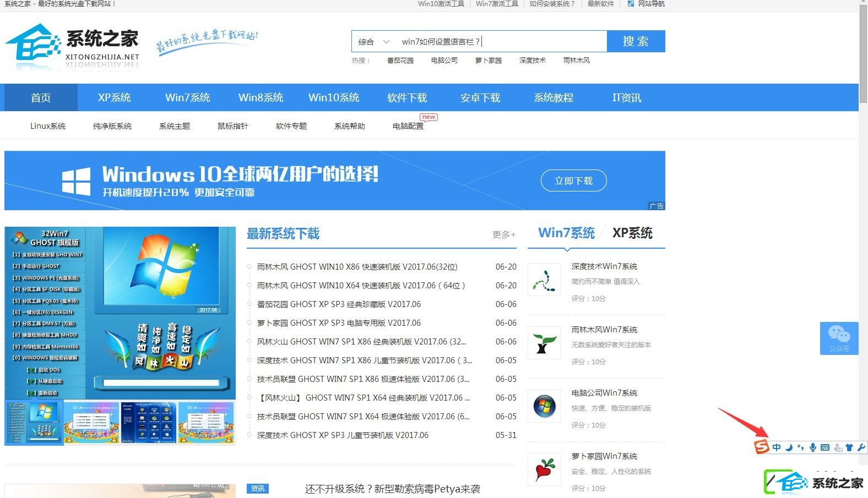Click the 深度技术 hot search link

point(533,61)
